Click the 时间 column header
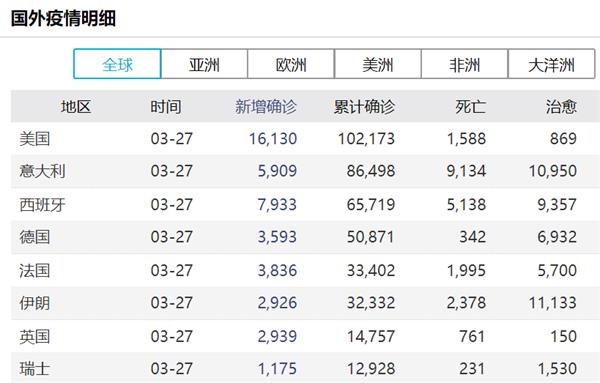Image resolution: width=600 pixels, height=383 pixels. [x=166, y=106]
